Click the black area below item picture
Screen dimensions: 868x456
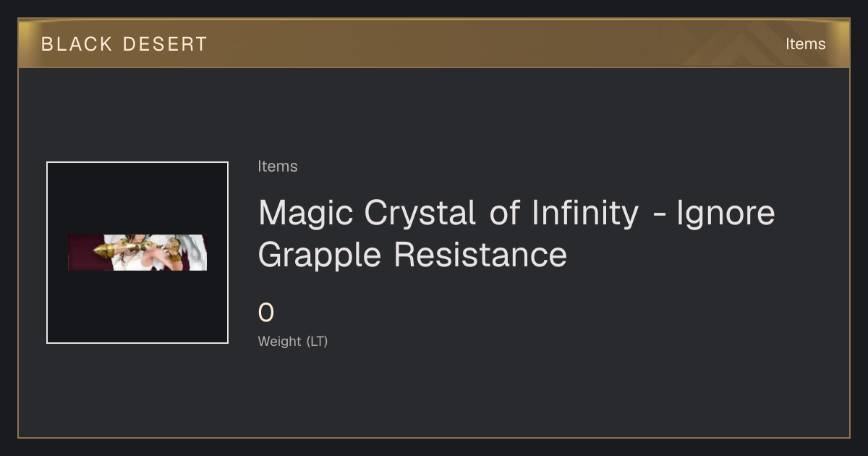pos(137,306)
